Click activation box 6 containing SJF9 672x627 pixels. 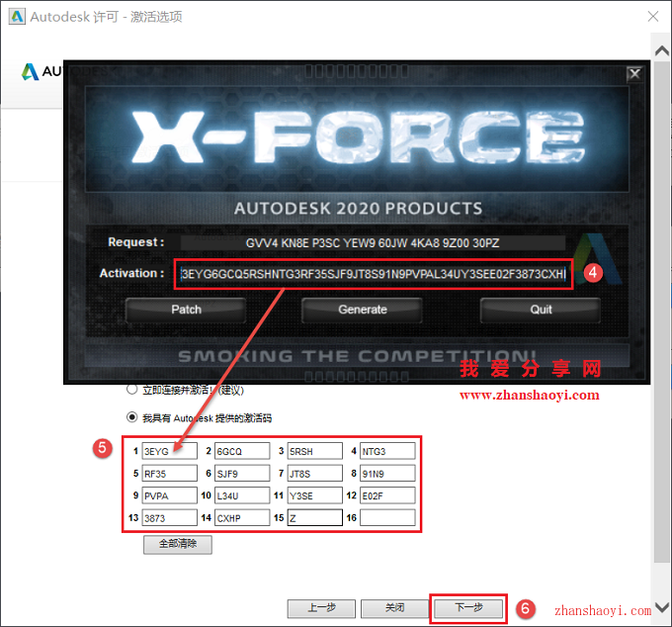(x=242, y=474)
